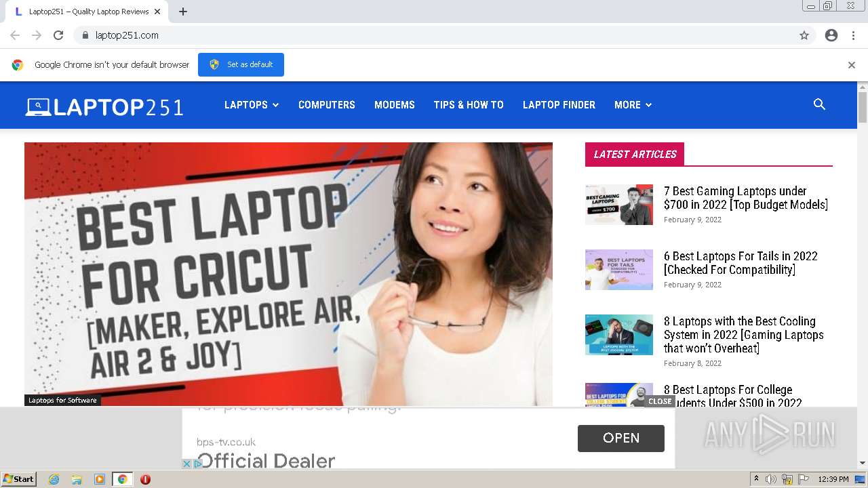Image resolution: width=868 pixels, height=488 pixels.
Task: Click the action center flag icon
Action: (804, 479)
